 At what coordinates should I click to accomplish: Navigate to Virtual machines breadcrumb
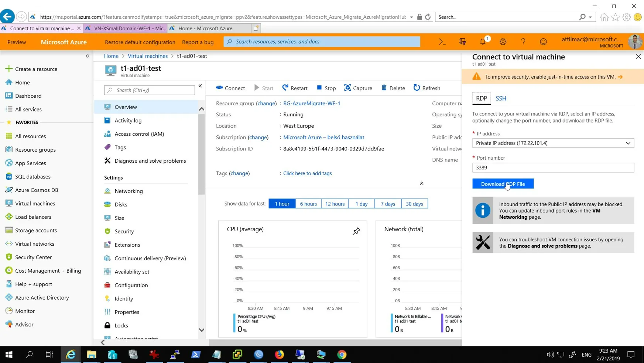coord(148,56)
